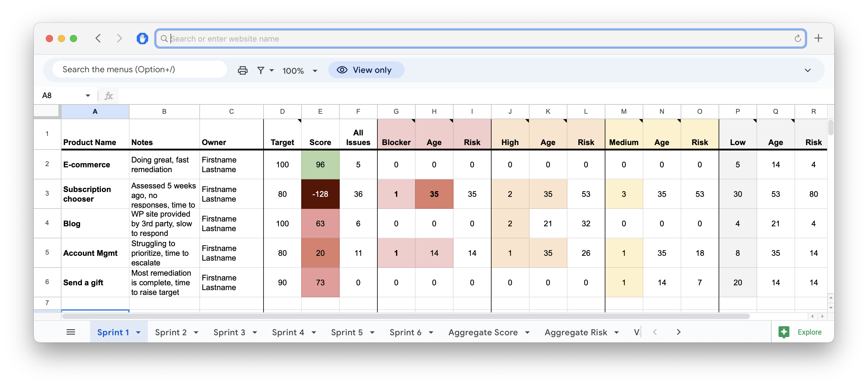Click the Search the menus field

coord(139,70)
